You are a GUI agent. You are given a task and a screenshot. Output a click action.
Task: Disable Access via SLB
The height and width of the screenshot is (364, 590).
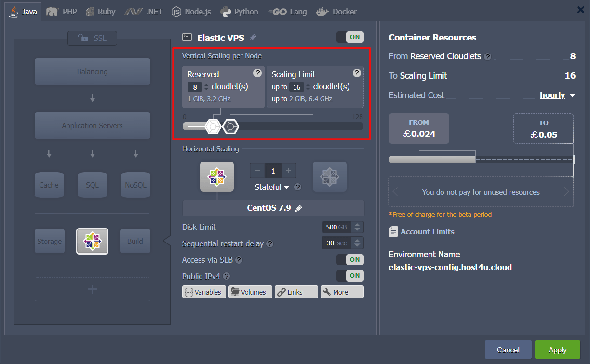click(350, 259)
